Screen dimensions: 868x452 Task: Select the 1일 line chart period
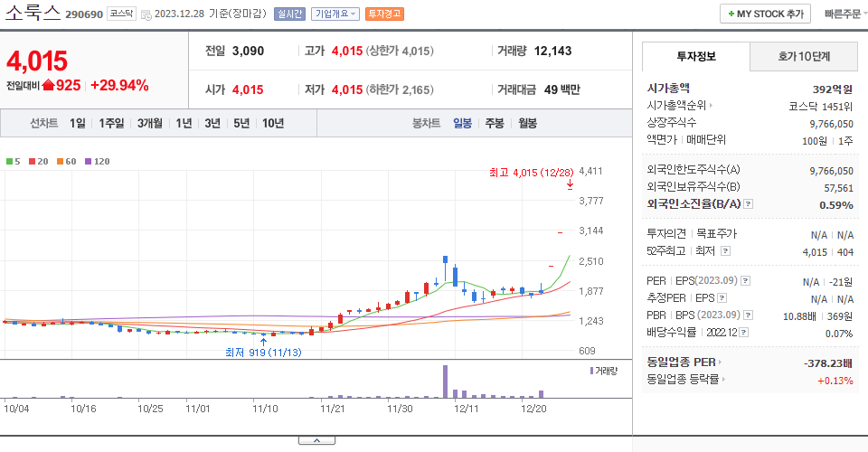coord(78,123)
